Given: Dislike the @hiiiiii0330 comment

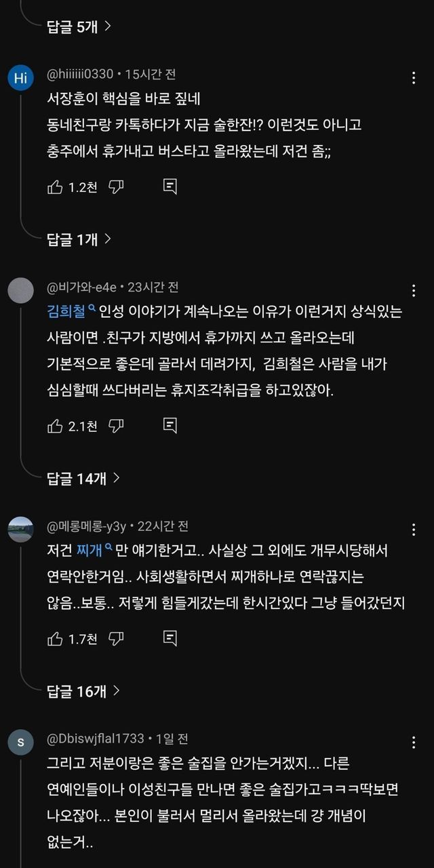Looking at the screenshot, I should 116,186.
